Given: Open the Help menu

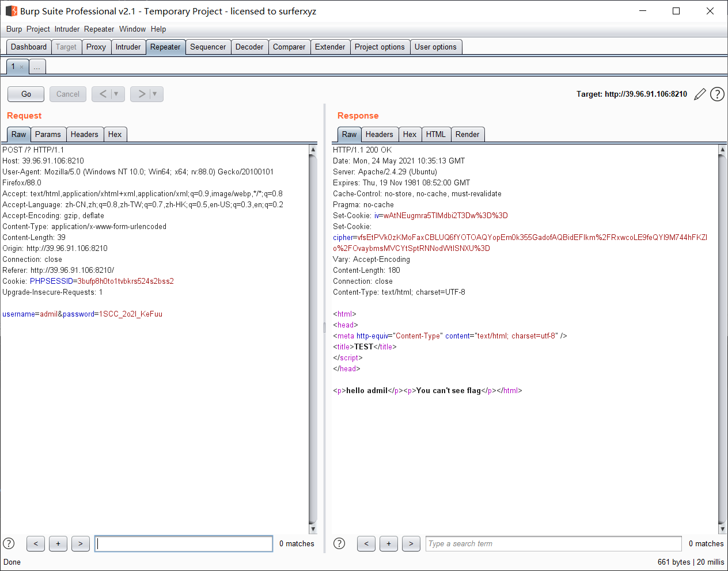Looking at the screenshot, I should 158,29.
